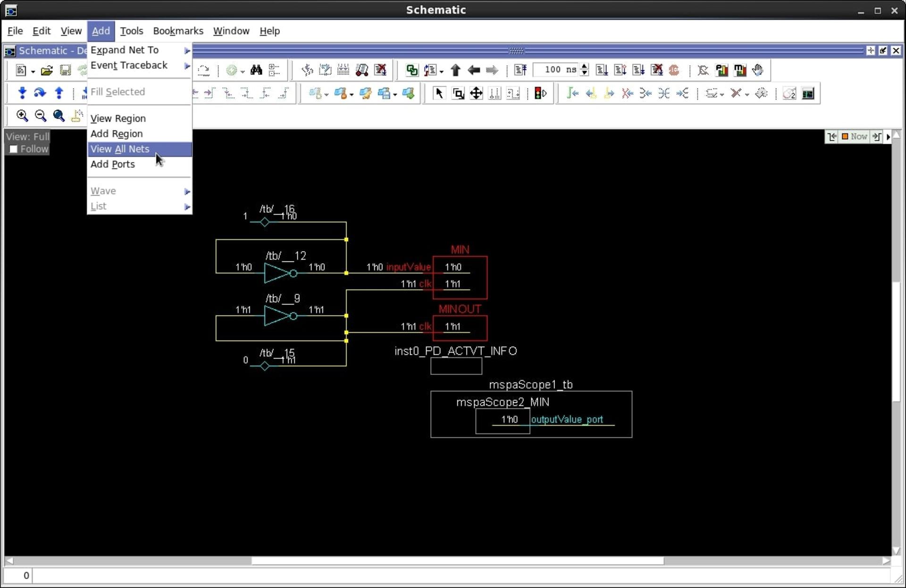Click the maximize pane plus button

[871, 50]
